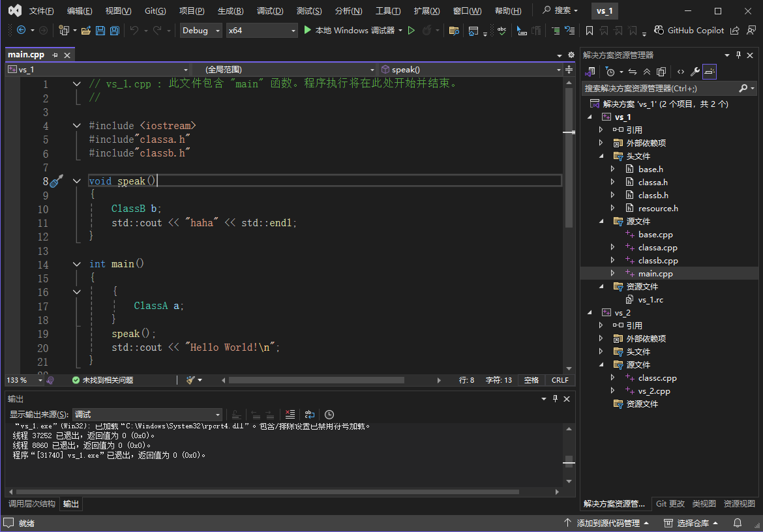Viewport: 763px width, 532px height.
Task: Toggle Show All Files icon in Solution Explorer
Action: point(661,72)
